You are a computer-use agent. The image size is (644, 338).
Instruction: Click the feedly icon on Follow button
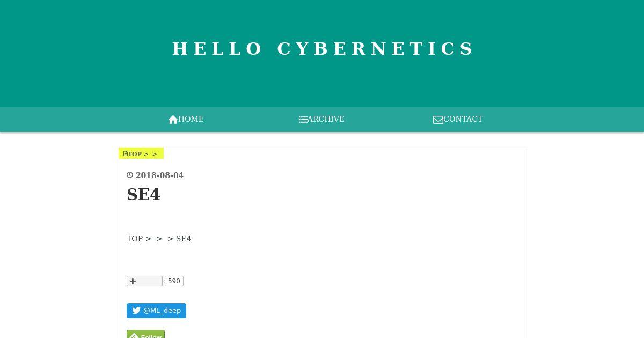click(134, 336)
